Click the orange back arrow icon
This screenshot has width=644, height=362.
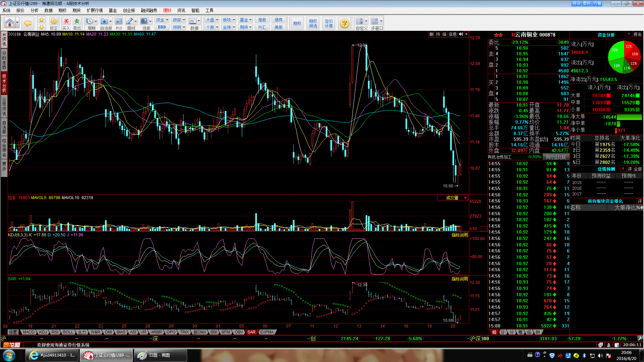click(x=28, y=23)
